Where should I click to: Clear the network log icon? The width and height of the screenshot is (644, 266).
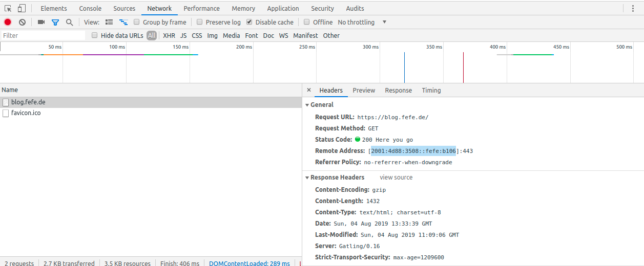tap(22, 22)
